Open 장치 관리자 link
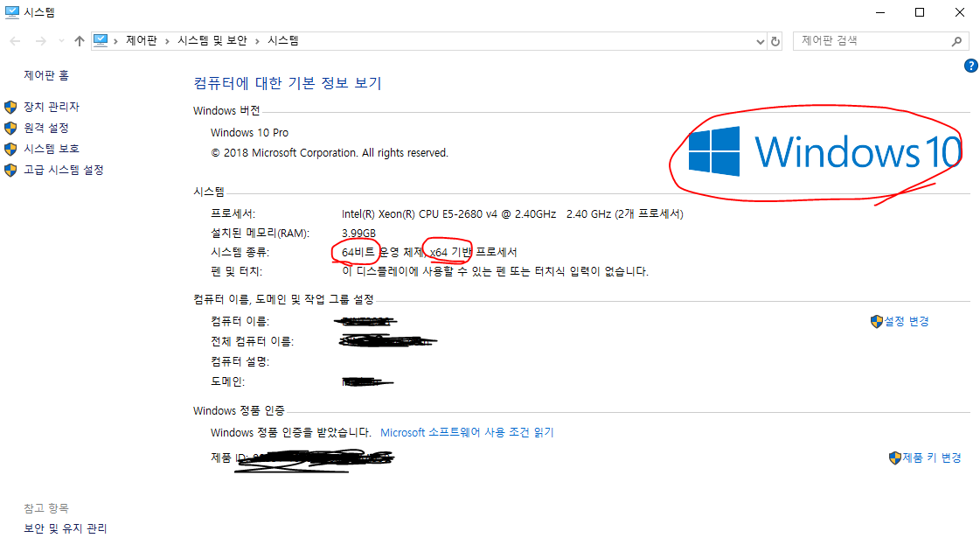 tap(52, 107)
